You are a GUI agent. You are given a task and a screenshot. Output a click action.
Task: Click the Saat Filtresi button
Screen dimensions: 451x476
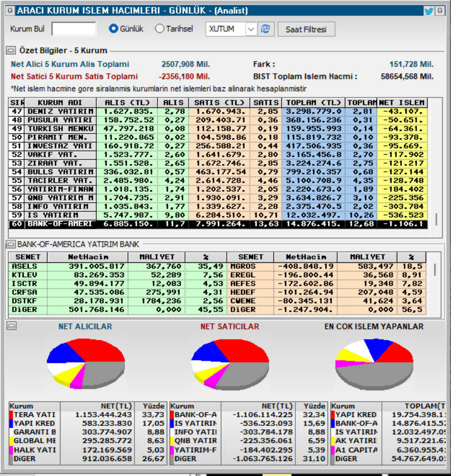306,29
